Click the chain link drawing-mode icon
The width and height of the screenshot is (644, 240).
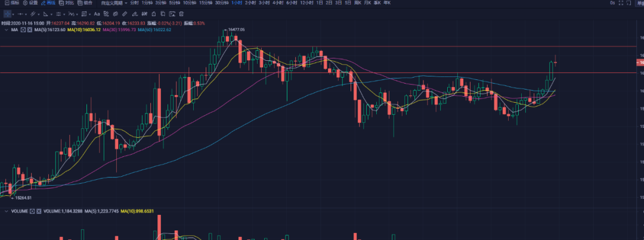(116, 14)
